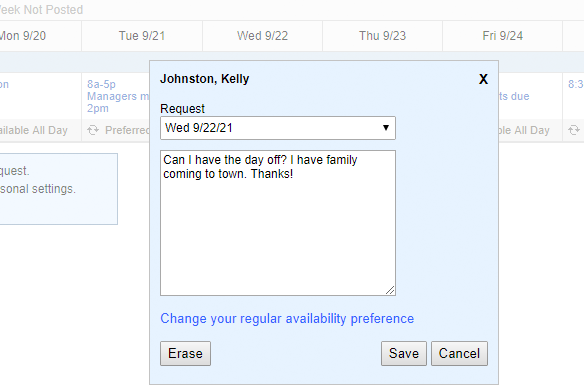584x389 pixels.
Task: Cancel the request dialog
Action: point(459,353)
